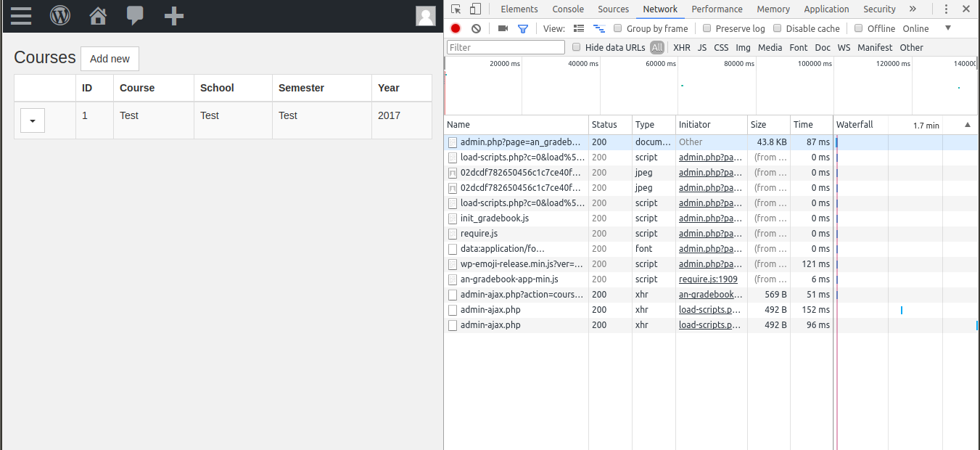Open the Sources tab
The width and height of the screenshot is (980, 450).
click(613, 9)
